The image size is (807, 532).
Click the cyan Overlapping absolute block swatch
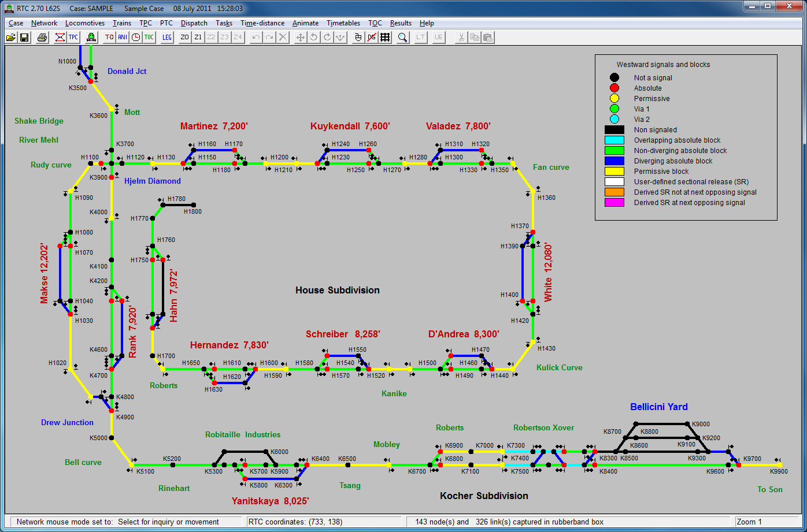614,140
